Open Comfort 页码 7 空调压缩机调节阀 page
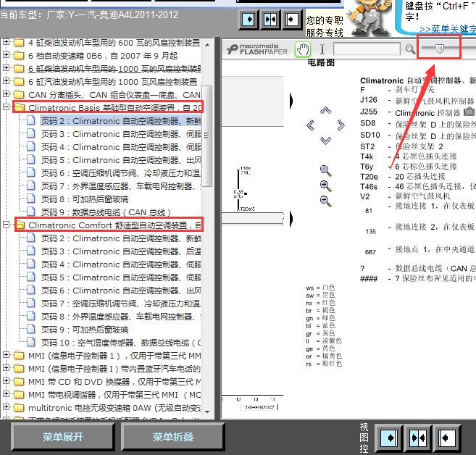Screen dimensions: 476x455 (x=121, y=304)
